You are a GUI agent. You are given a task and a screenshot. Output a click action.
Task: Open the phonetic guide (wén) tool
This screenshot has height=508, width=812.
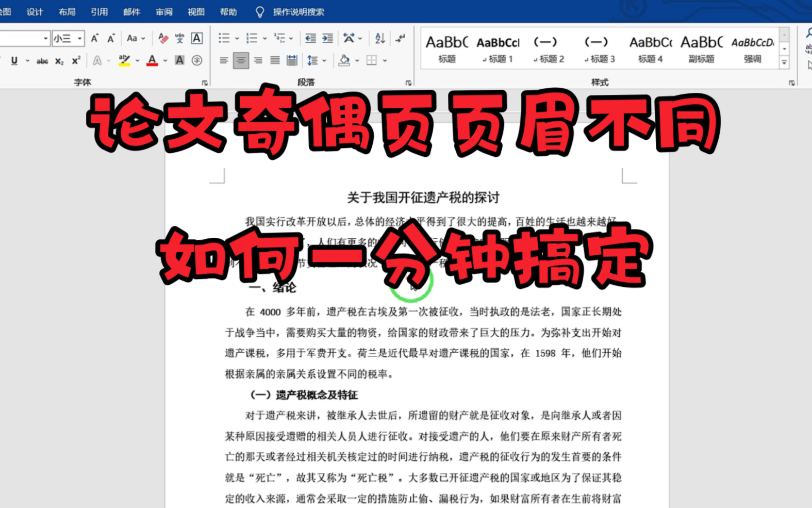click(179, 38)
